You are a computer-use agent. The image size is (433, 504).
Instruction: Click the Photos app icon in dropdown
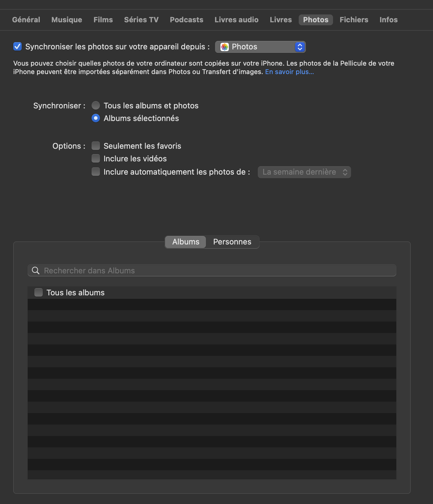click(225, 47)
